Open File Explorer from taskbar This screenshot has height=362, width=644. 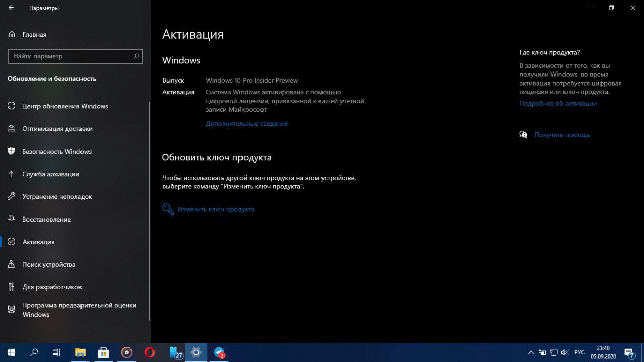[x=80, y=352]
